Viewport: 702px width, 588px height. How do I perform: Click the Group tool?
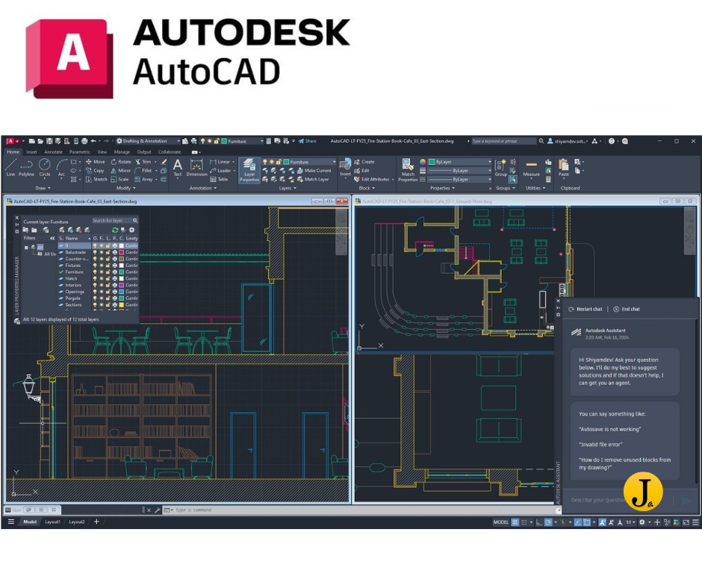pyautogui.click(x=501, y=168)
